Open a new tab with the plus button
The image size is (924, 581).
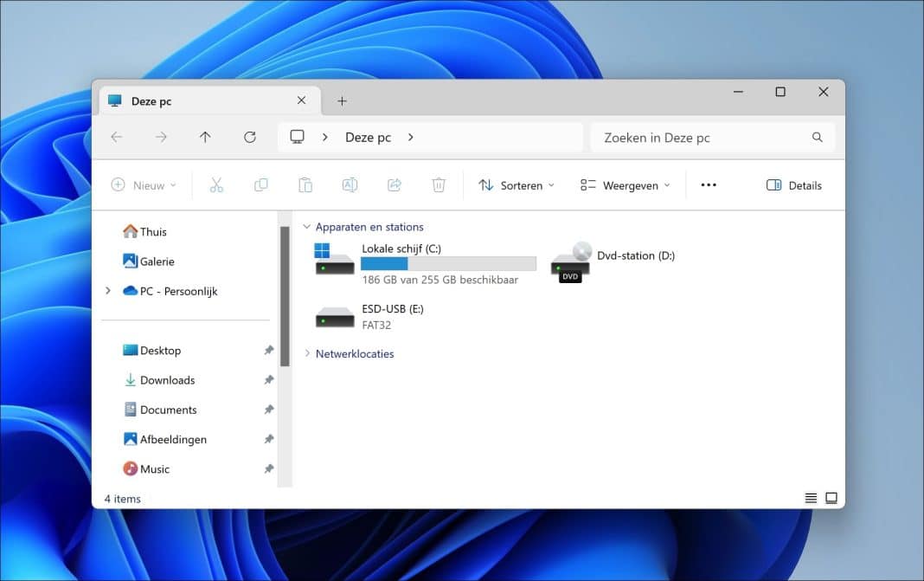(x=342, y=100)
